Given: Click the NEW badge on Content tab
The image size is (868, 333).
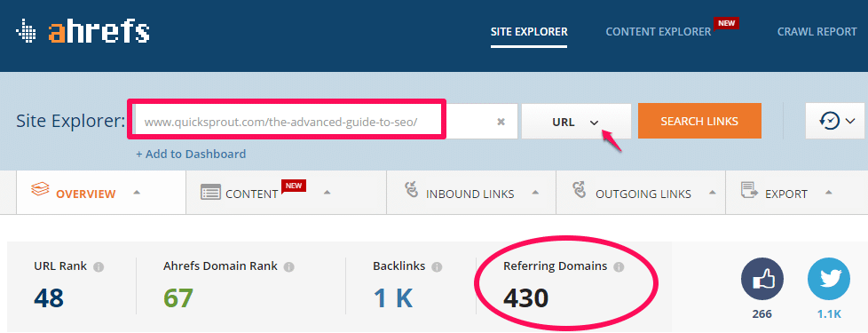Looking at the screenshot, I should coord(294,186).
